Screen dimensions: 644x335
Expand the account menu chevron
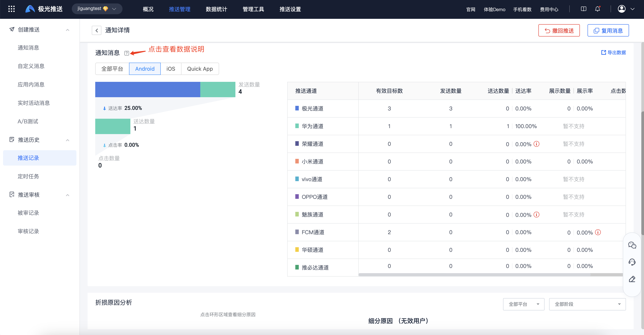pos(632,9)
